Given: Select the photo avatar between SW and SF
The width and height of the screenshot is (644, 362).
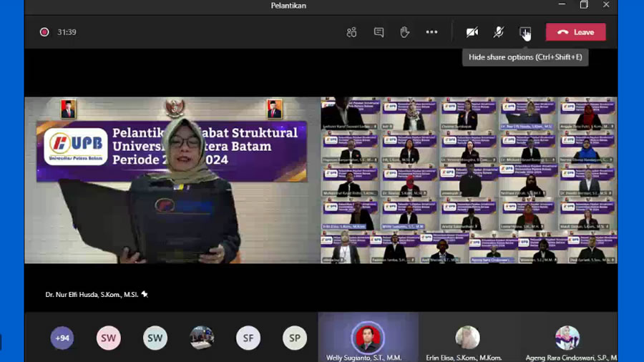Looking at the screenshot, I should (202, 338).
